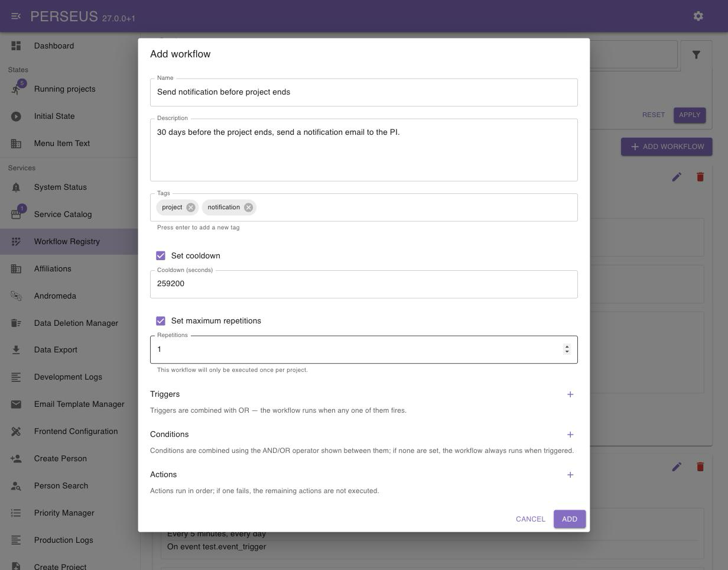This screenshot has height=570, width=728.
Task: Collapse the sidebar menu hamburger icon
Action: tap(16, 16)
